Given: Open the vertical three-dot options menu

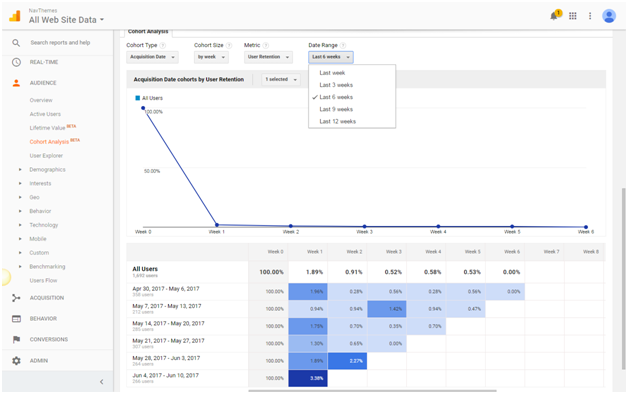Looking at the screenshot, I should pyautogui.click(x=590, y=16).
